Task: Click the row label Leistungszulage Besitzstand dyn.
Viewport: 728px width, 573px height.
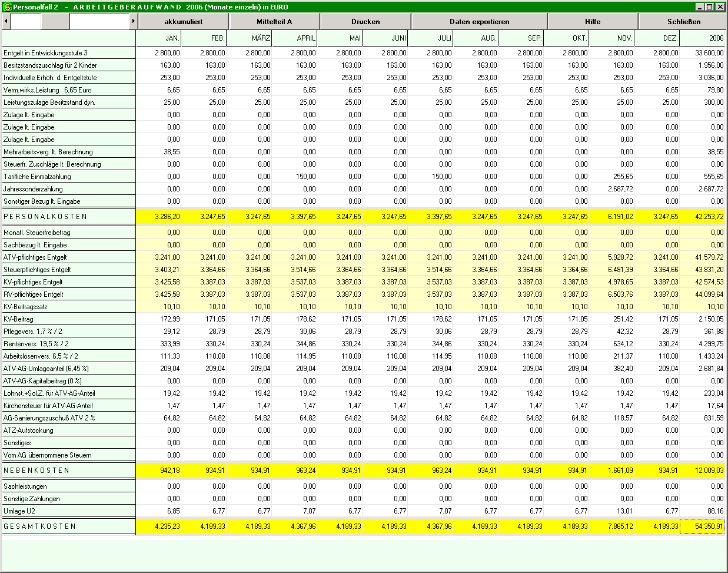Action: [69, 102]
